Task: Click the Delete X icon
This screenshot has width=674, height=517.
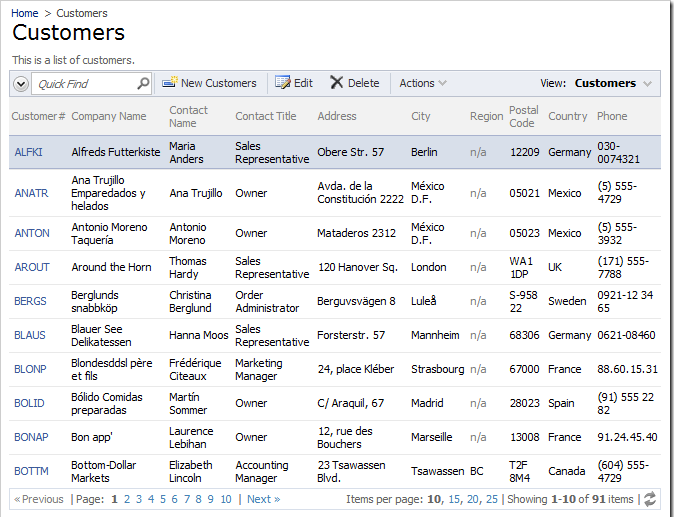Action: tap(337, 82)
